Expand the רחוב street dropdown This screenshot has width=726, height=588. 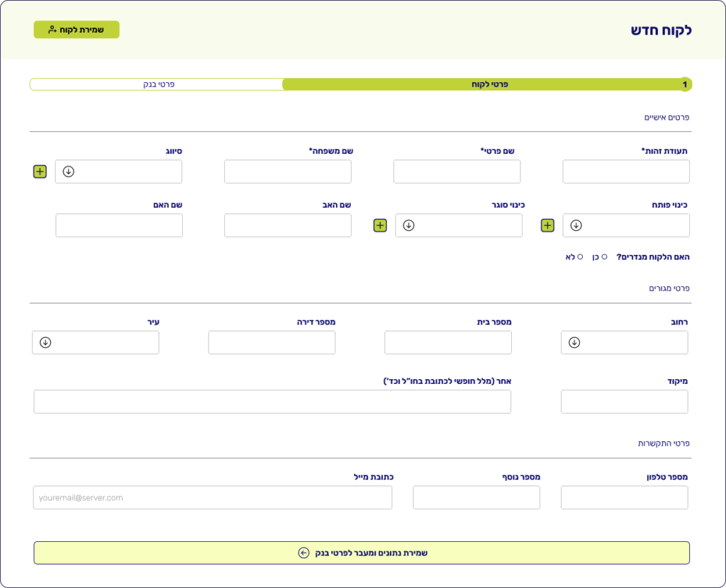[624, 342]
